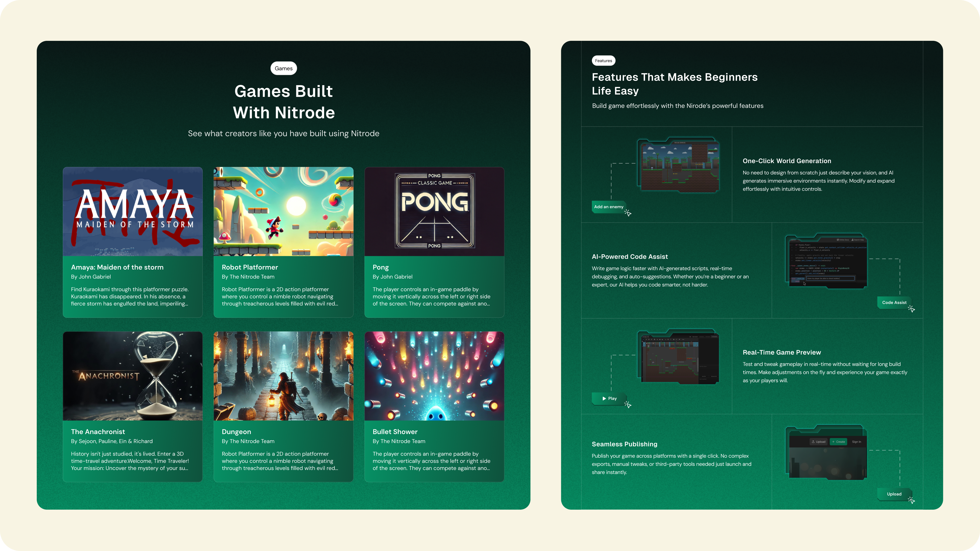Click the Dungeon game title

[x=236, y=432]
